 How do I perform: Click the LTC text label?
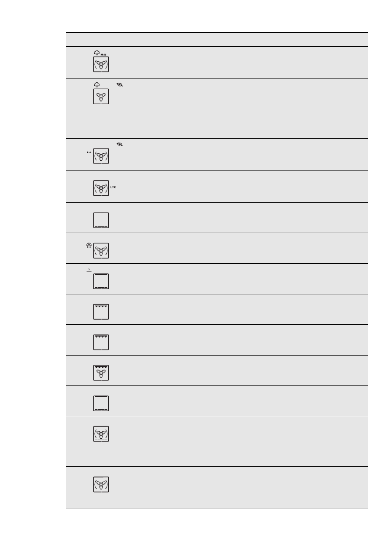114,188
